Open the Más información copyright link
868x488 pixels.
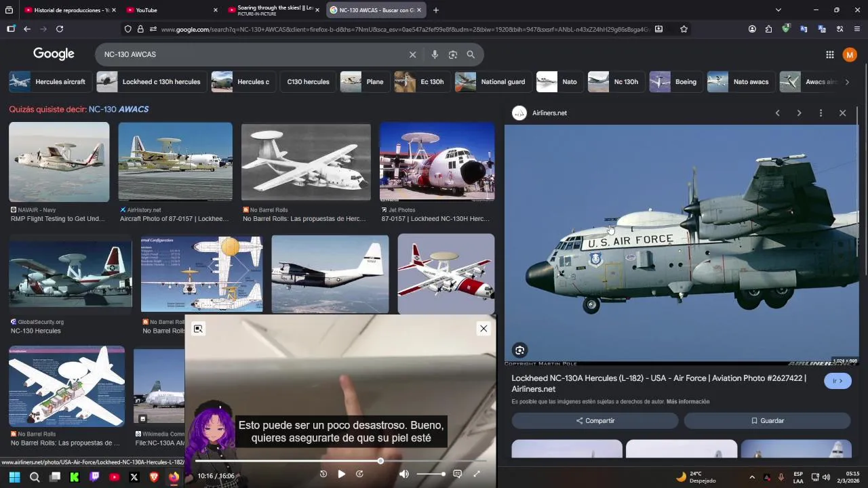688,402
